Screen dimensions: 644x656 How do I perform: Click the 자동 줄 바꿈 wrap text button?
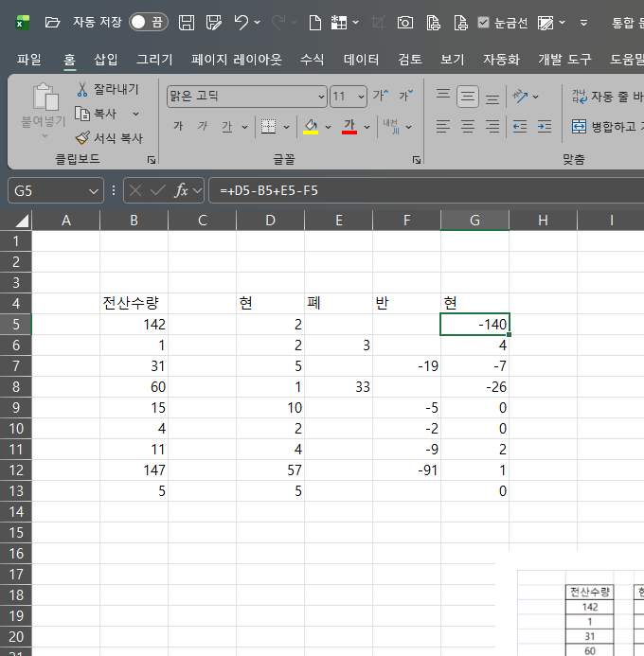[606, 96]
